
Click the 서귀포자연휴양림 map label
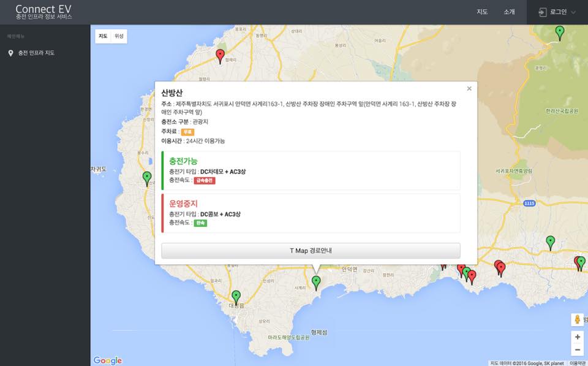[x=514, y=171]
